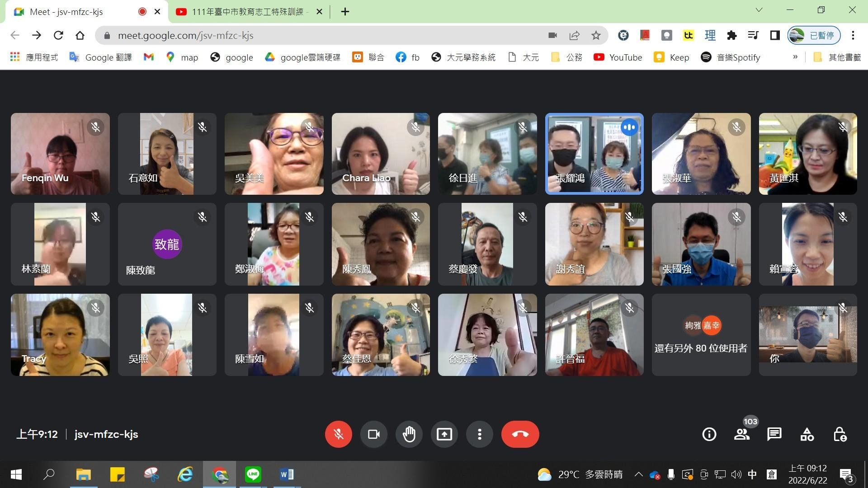Toggle Chrome side panel icon
Image resolution: width=868 pixels, height=488 pixels.
775,35
